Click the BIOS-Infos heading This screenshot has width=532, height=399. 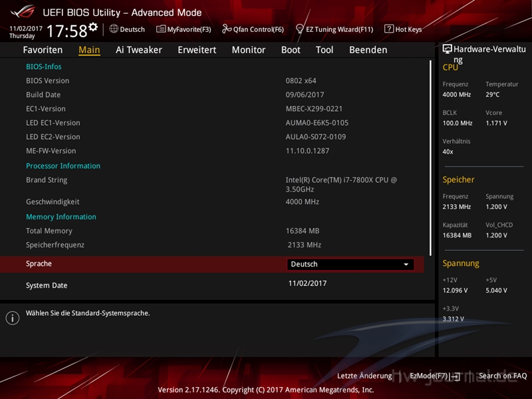44,66
